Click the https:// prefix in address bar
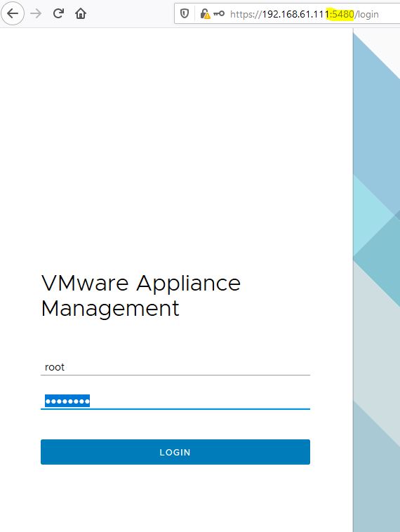 246,14
